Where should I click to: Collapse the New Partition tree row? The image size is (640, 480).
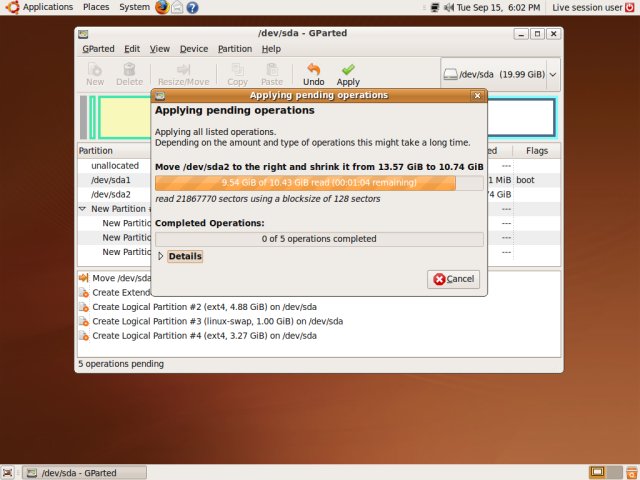(x=82, y=209)
